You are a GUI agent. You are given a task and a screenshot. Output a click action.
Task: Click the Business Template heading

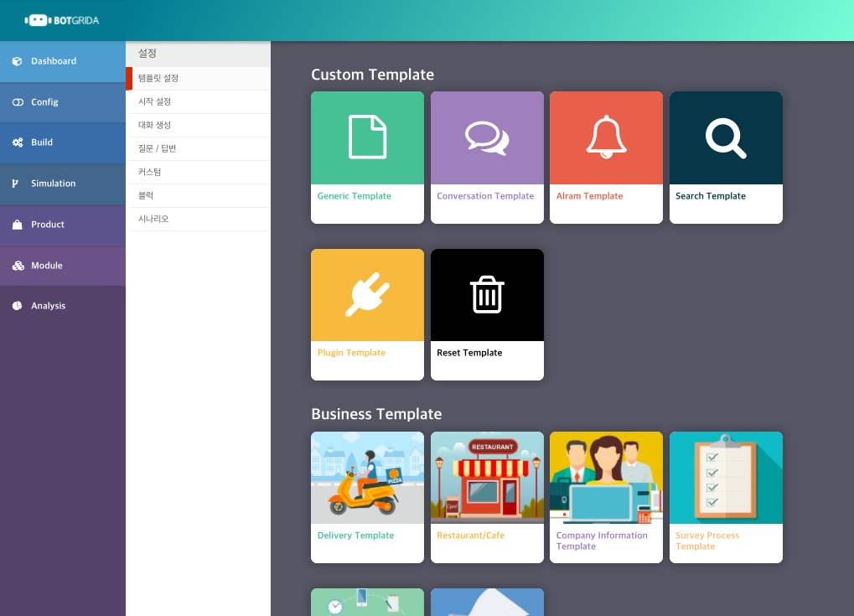(376, 414)
